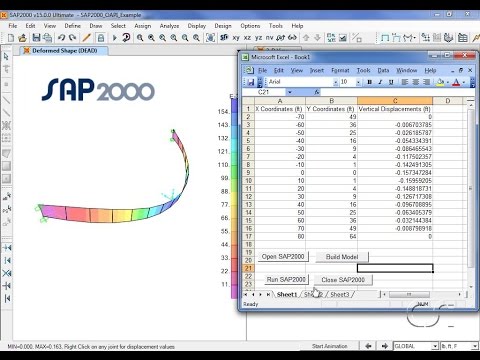Screen dimensions: 480x360
Task: Open the font color dropdown arrow in Excel
Action: coord(464,82)
